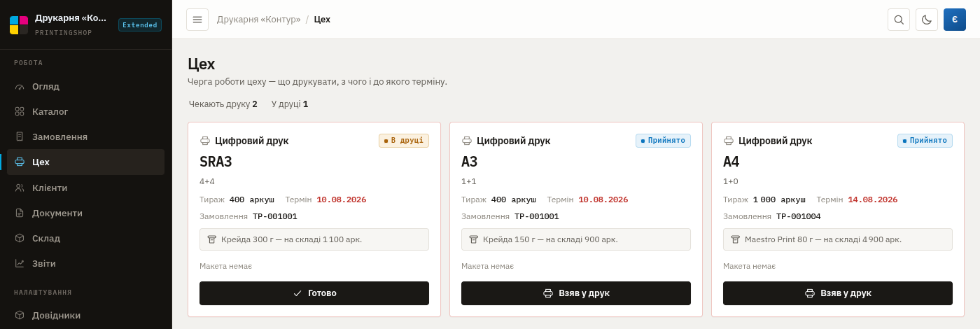Image resolution: width=980 pixels, height=329 pixels.
Task: Click the A4 format heading
Action: [731, 162]
